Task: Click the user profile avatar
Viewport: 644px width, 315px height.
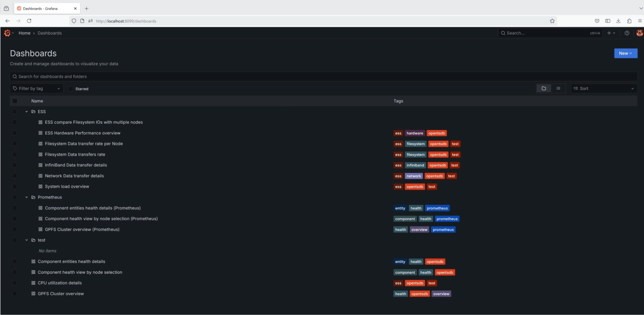Action: pyautogui.click(x=639, y=33)
